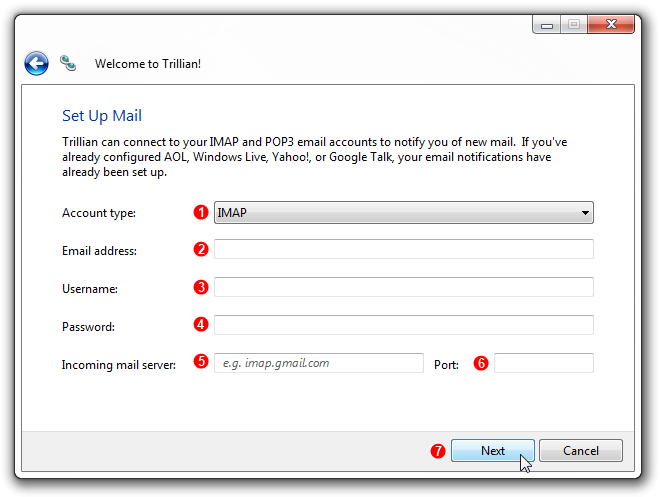The width and height of the screenshot is (660, 497).
Task: Maximize the Trillian wizard window
Action: (x=574, y=24)
